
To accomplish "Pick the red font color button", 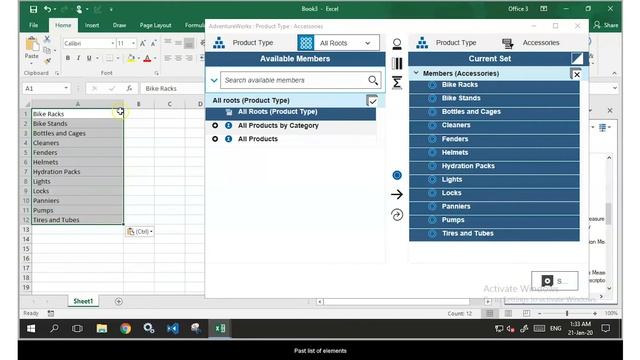I will [147, 58].
